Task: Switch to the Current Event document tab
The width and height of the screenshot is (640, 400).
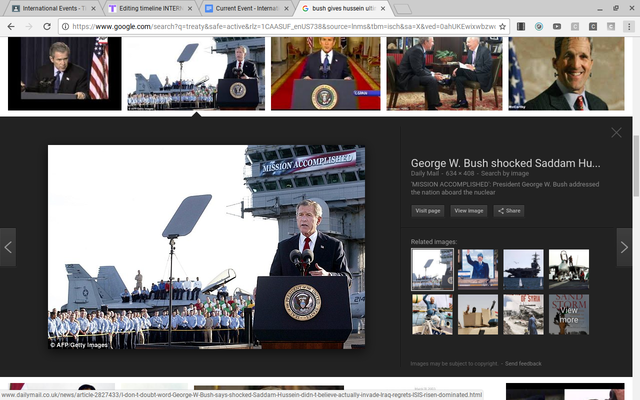Action: click(x=247, y=8)
